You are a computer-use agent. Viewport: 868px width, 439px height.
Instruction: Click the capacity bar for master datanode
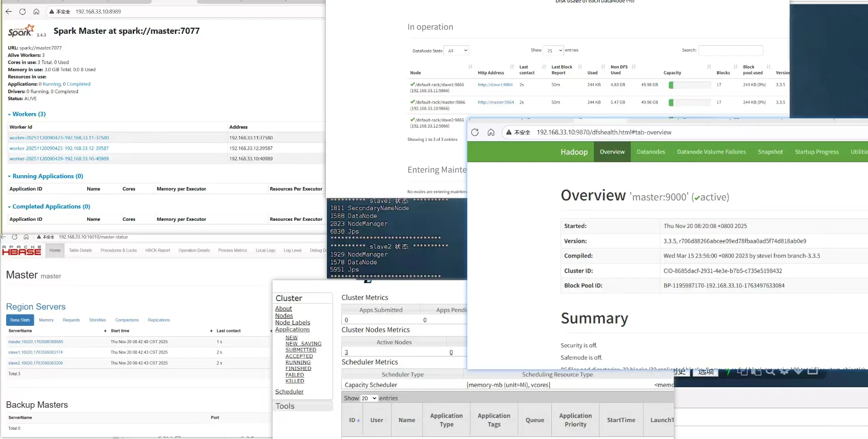point(689,102)
